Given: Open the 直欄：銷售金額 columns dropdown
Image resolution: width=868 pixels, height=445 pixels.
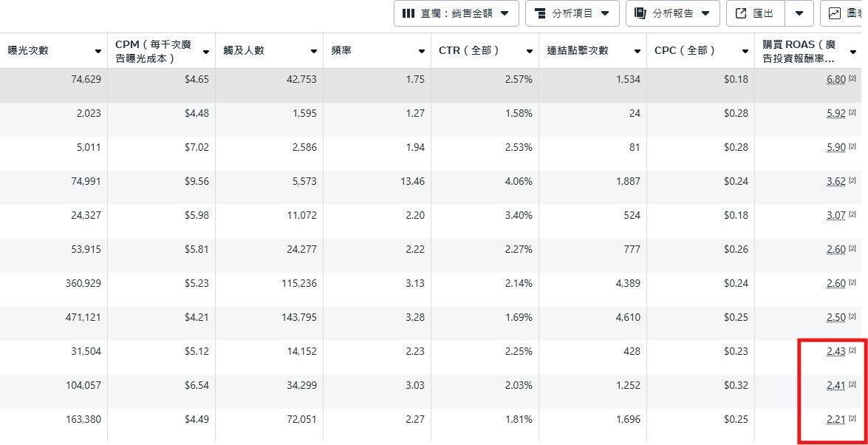Looking at the screenshot, I should (456, 13).
